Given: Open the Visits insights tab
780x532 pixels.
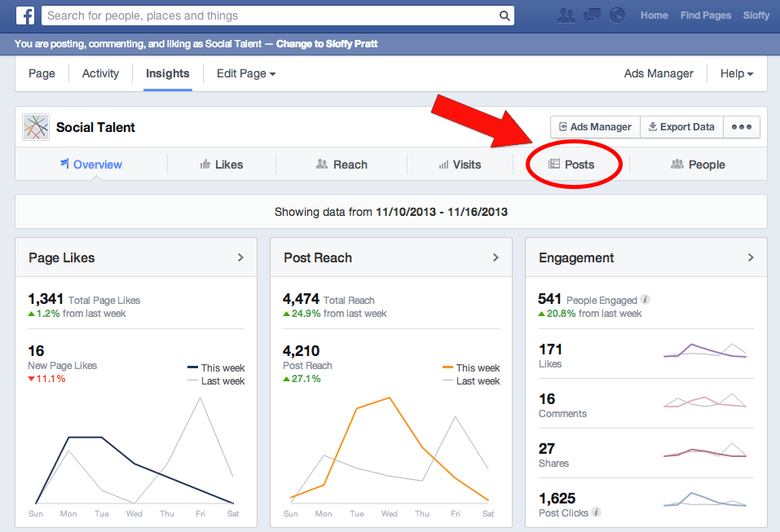Looking at the screenshot, I should pyautogui.click(x=460, y=165).
